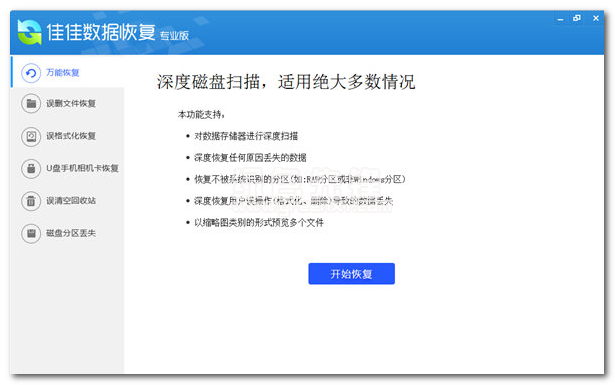Click the U盘手机相机卡恢复 icon
This screenshot has height=385, width=615.
click(31, 169)
